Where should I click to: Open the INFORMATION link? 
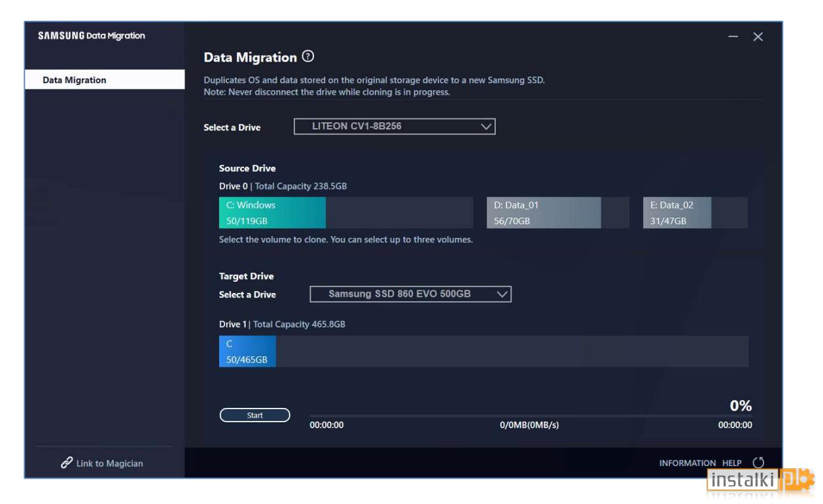(x=688, y=463)
